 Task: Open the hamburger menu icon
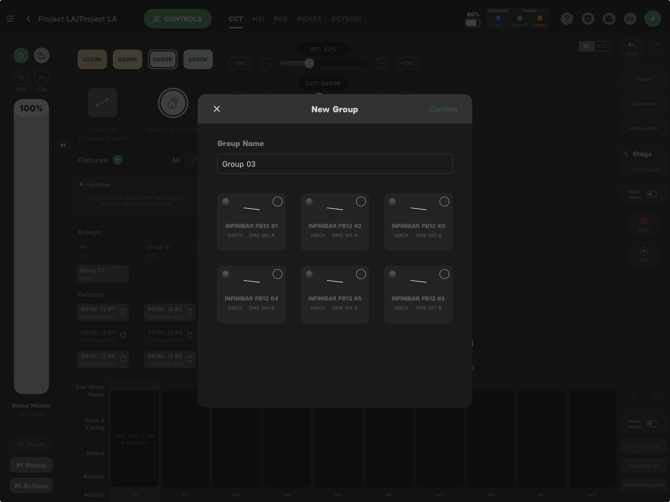click(x=10, y=19)
